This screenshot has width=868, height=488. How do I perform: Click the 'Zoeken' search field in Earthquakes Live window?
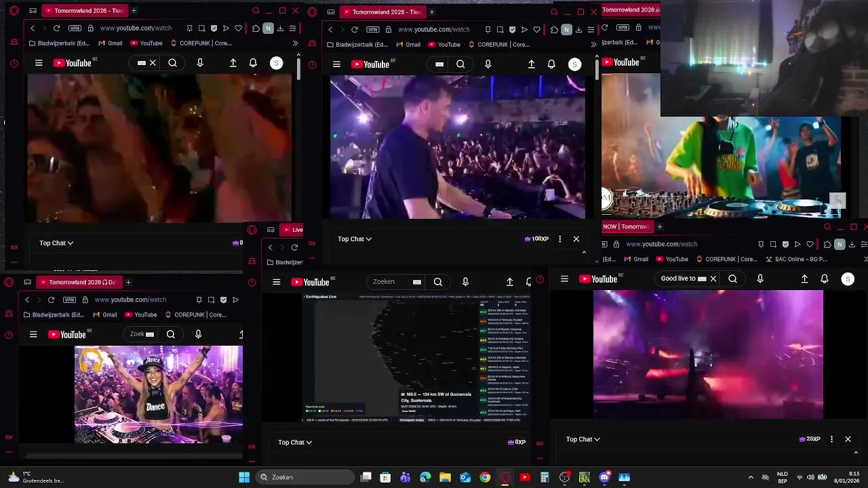(x=392, y=282)
